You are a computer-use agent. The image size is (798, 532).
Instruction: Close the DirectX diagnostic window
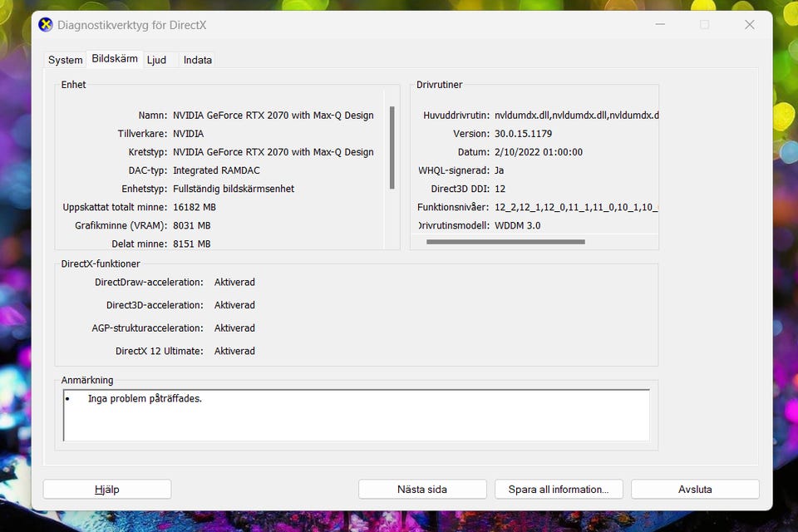tap(750, 24)
